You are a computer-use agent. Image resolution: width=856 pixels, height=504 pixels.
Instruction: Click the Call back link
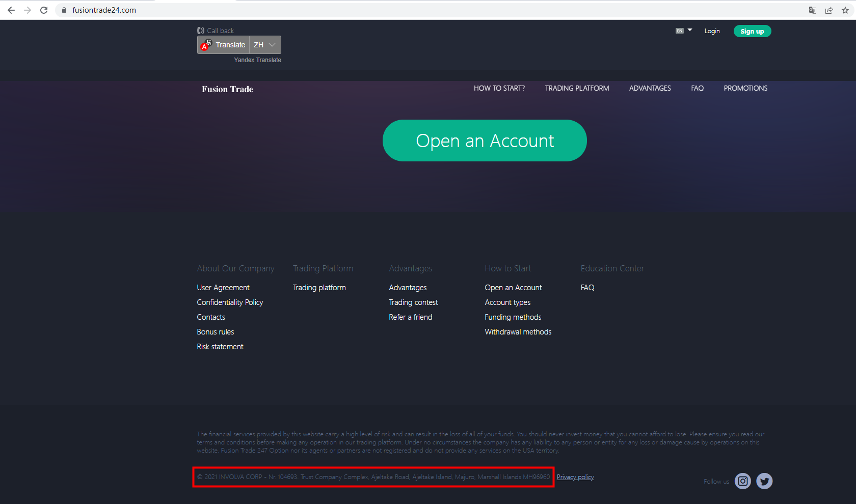pyautogui.click(x=221, y=31)
